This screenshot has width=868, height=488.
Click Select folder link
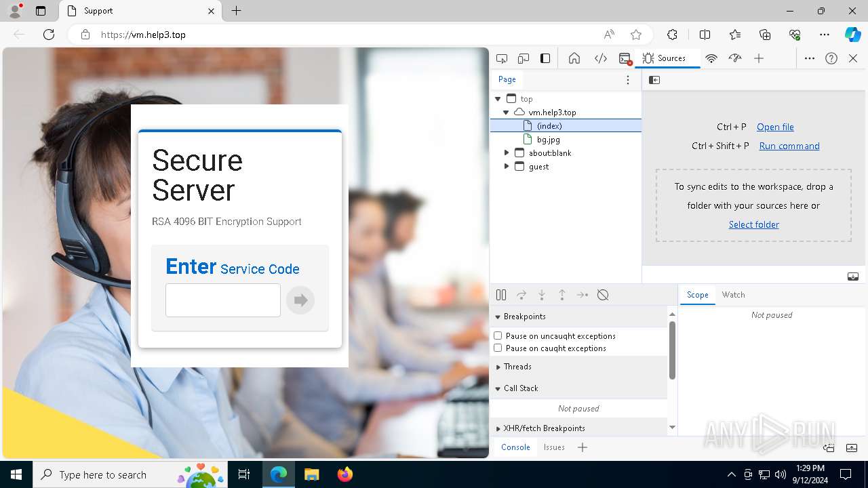pyautogui.click(x=753, y=224)
